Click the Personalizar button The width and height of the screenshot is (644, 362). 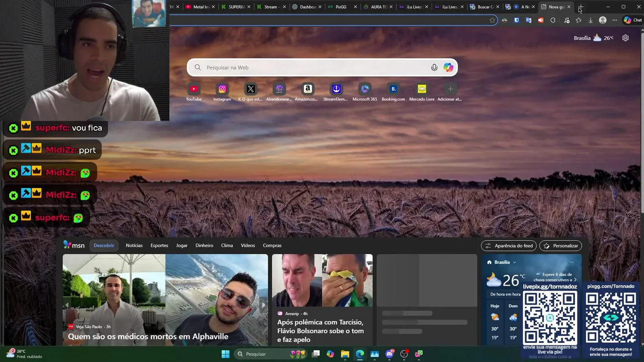pos(560,246)
